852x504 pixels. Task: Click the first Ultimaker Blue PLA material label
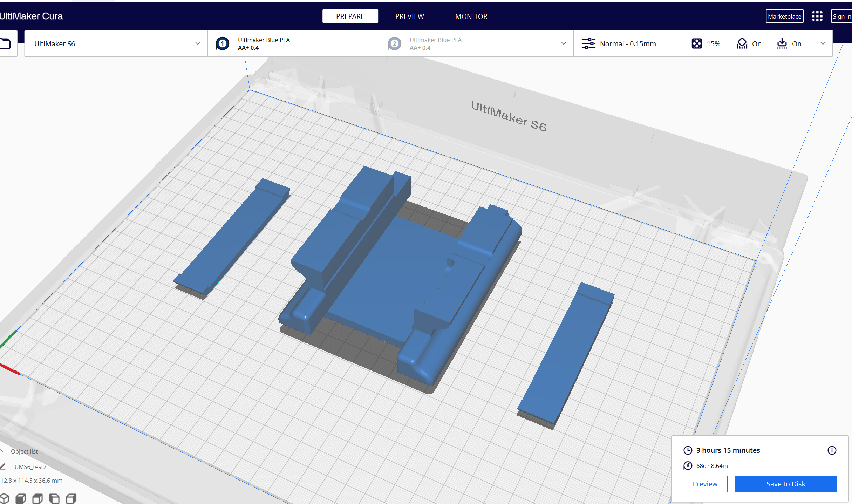(x=264, y=40)
